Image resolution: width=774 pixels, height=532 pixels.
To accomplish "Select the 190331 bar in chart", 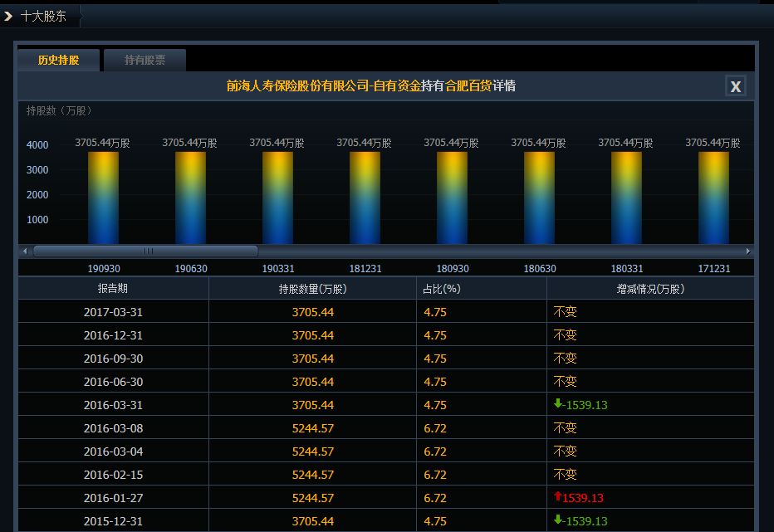I will click(x=278, y=198).
